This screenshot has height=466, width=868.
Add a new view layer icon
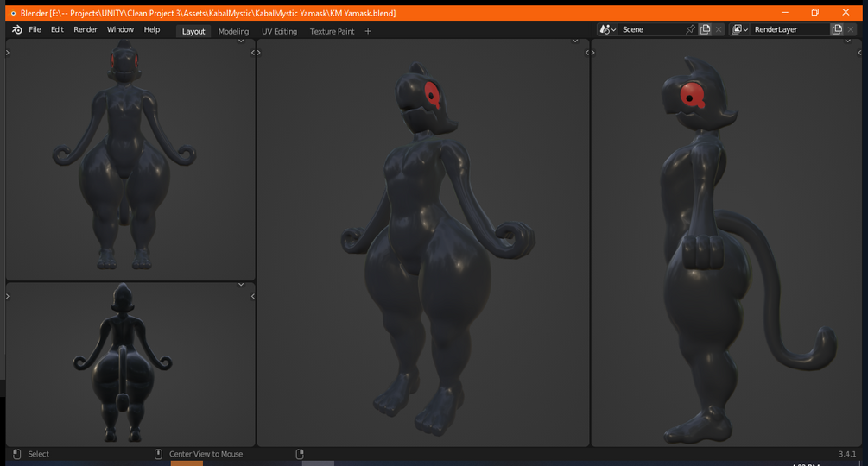pos(837,30)
